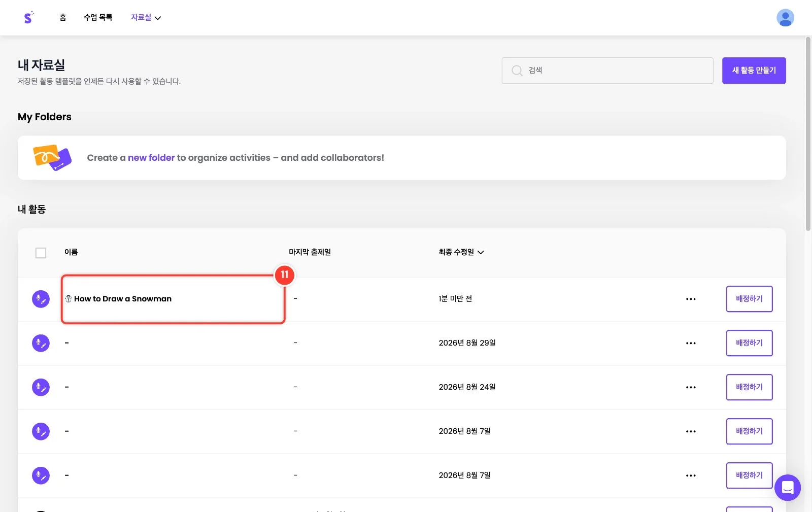Click the 검색 search input field
Image resolution: width=812 pixels, height=512 pixels.
pos(607,71)
